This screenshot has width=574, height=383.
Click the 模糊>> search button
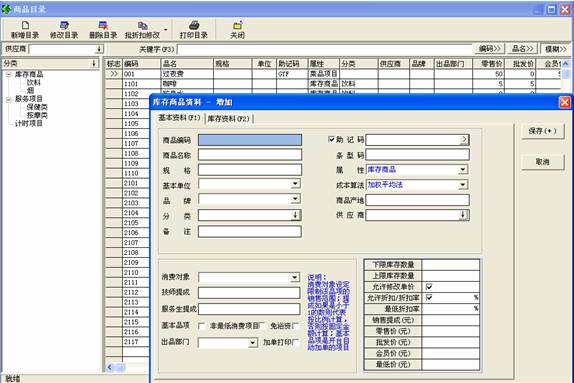pos(556,49)
